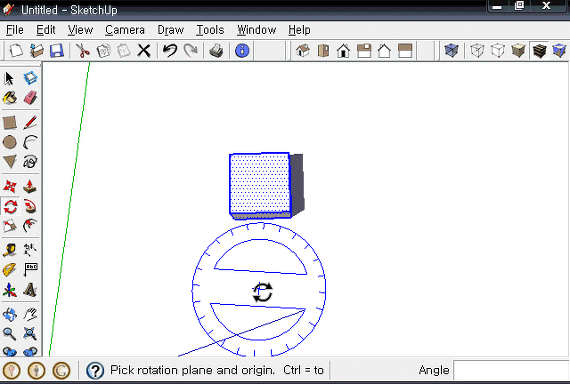Open the File menu
Viewport: 570px width, 384px height.
(x=15, y=30)
